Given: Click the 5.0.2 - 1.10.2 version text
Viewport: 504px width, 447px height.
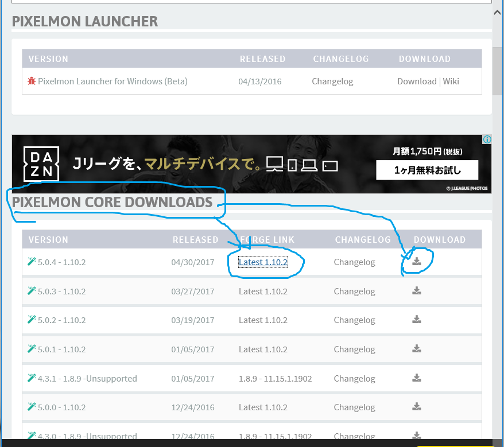Looking at the screenshot, I should pos(62,320).
